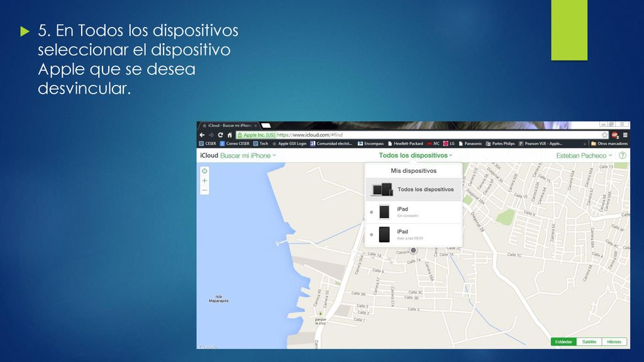Select Todos los dispositivos in device list
This screenshot has height=362, width=644.
[414, 190]
